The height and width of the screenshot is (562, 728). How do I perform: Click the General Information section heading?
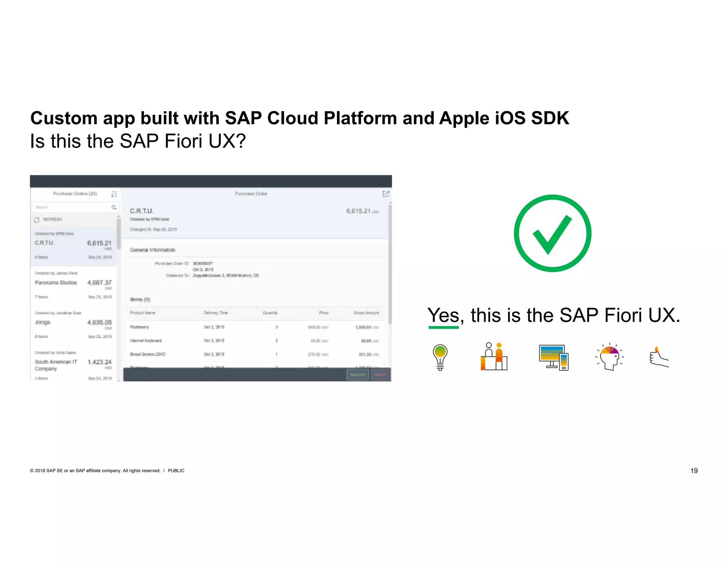click(152, 250)
